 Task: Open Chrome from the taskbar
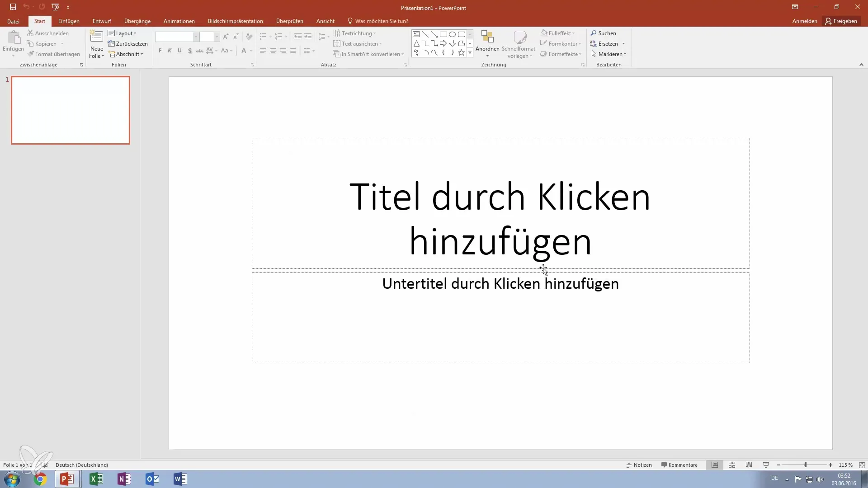(x=40, y=479)
